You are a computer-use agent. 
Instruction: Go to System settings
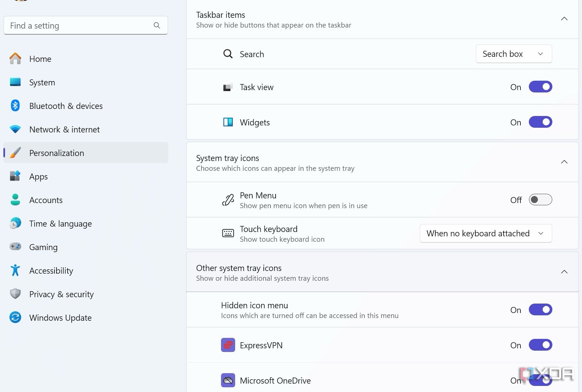85,82
